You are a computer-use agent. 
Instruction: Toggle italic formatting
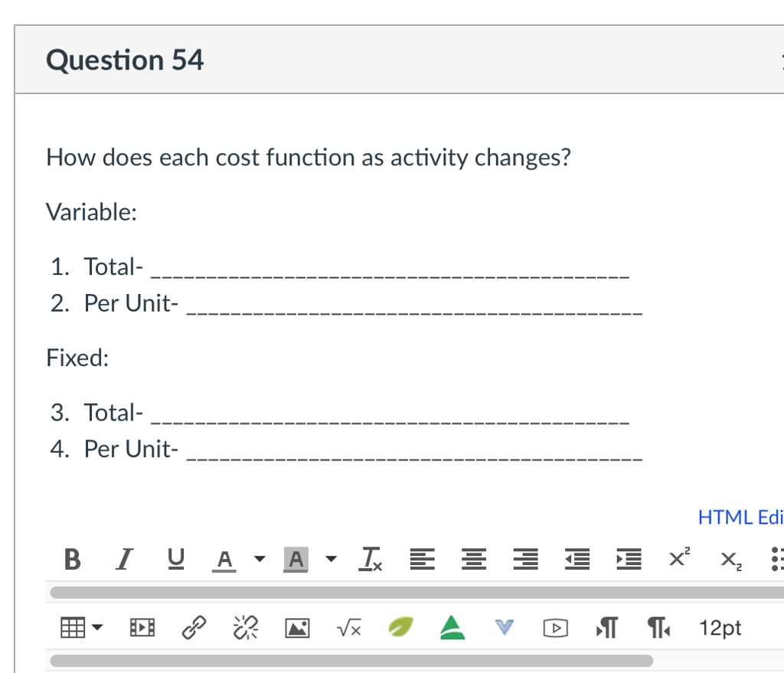(x=123, y=560)
